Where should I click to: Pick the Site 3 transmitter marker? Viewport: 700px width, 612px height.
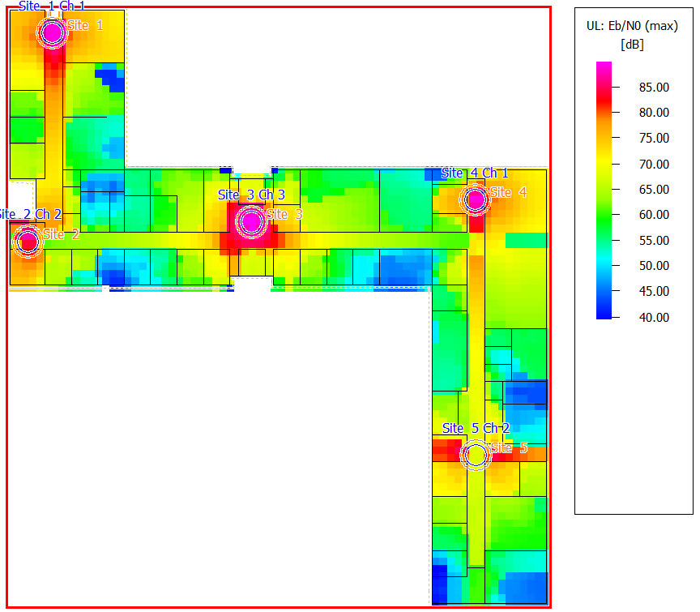251,221
